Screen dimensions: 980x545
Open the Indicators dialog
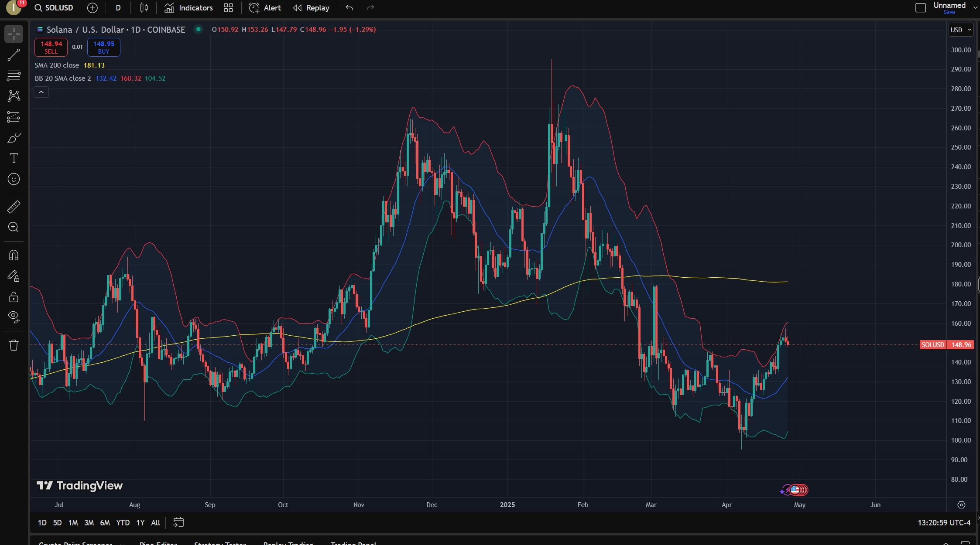pos(188,8)
